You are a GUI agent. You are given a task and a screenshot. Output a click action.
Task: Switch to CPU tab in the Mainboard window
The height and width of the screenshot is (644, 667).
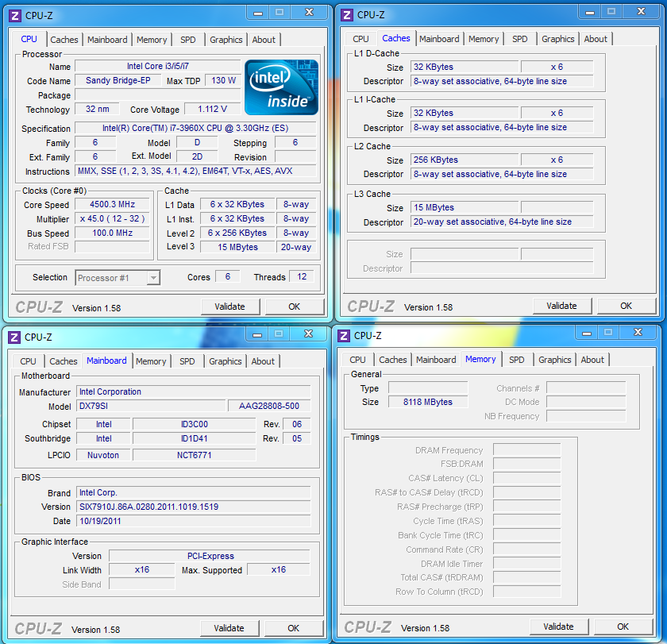click(x=28, y=361)
